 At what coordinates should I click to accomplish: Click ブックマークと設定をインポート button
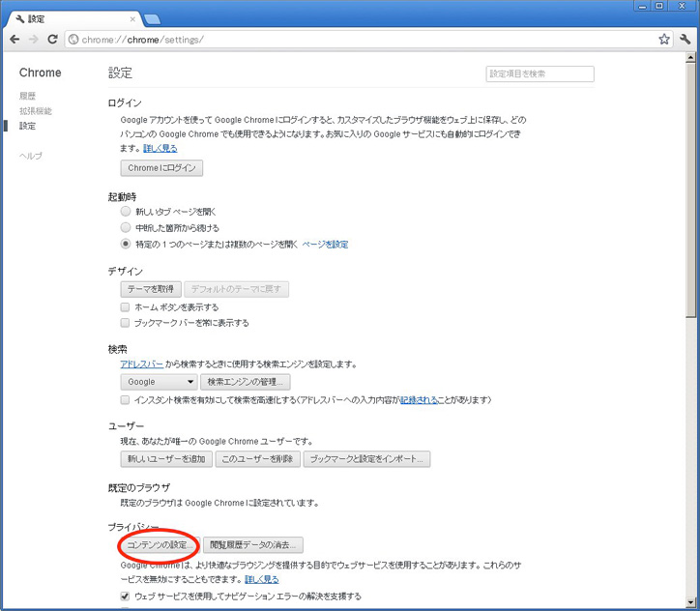(x=366, y=459)
